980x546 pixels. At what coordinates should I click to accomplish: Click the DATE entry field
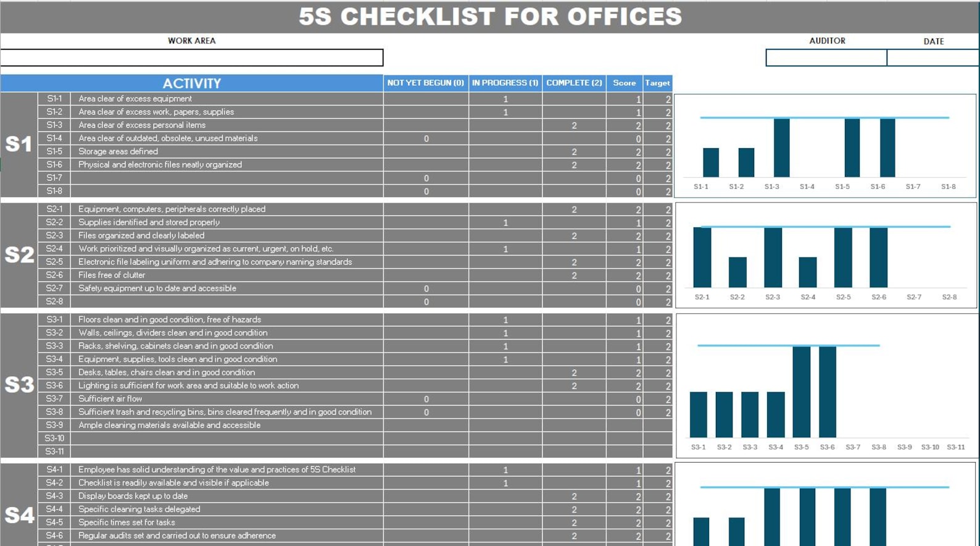tap(933, 57)
